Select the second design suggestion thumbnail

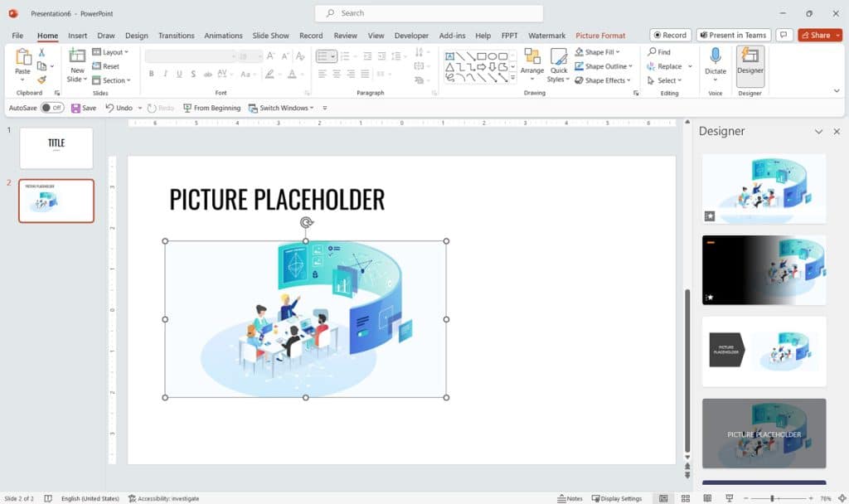tap(763, 269)
